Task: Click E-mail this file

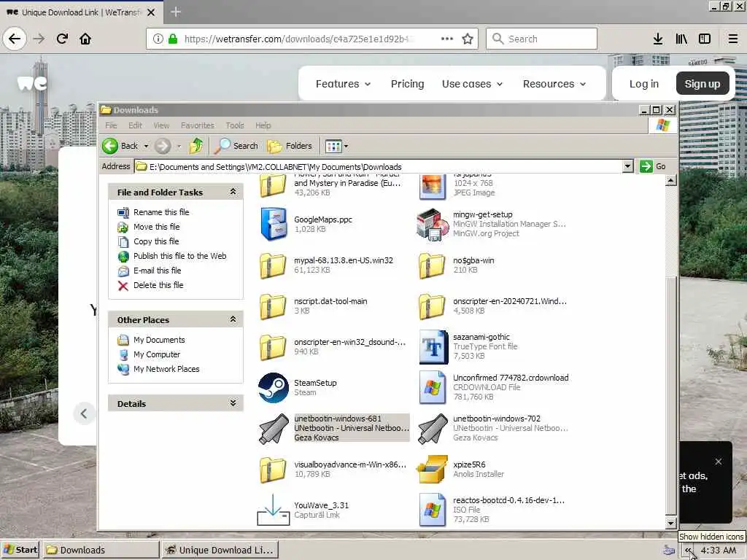Action: 158,271
